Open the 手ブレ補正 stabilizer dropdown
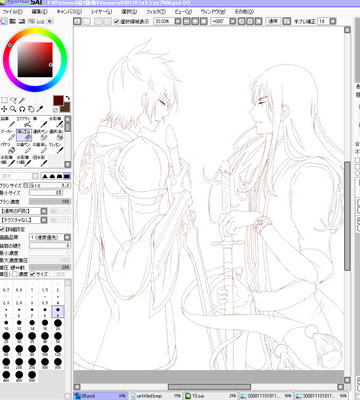The image size is (360, 400). pos(332,21)
